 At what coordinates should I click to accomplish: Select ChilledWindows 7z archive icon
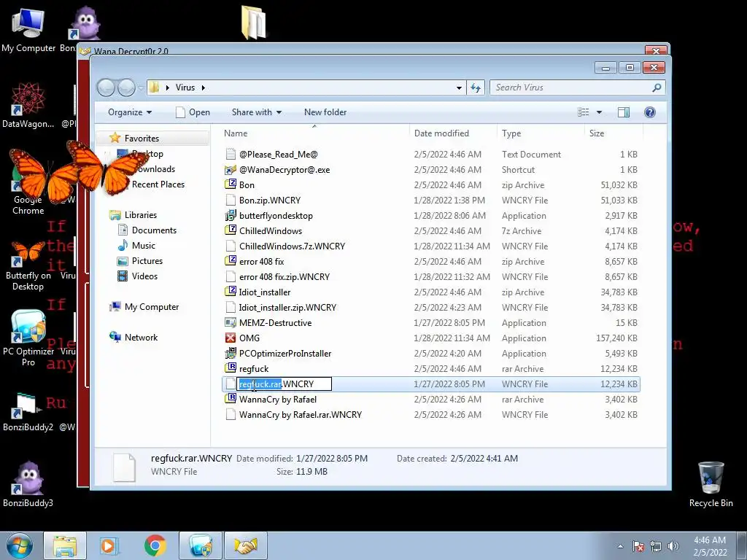[231, 230]
